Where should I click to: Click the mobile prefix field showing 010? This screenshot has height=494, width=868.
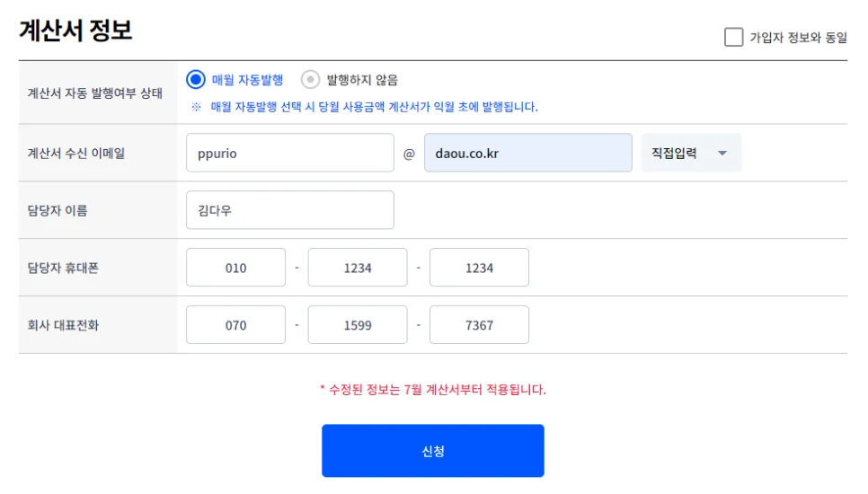click(x=235, y=268)
